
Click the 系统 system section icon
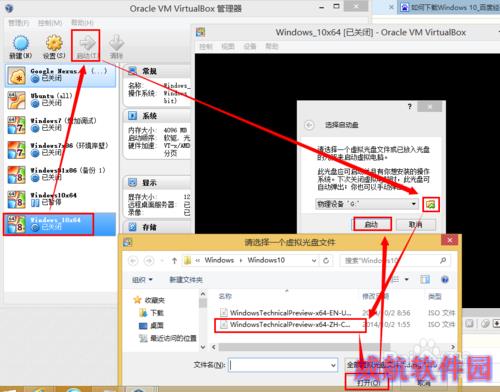[133, 116]
